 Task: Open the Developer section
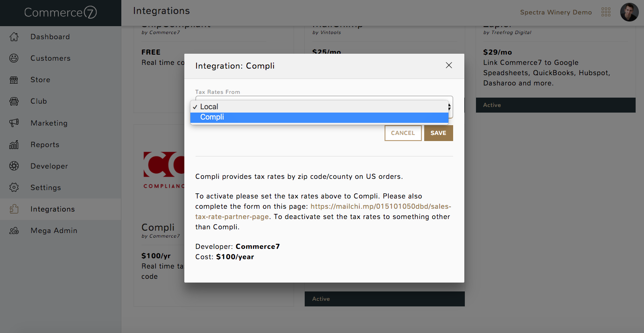[x=49, y=166]
